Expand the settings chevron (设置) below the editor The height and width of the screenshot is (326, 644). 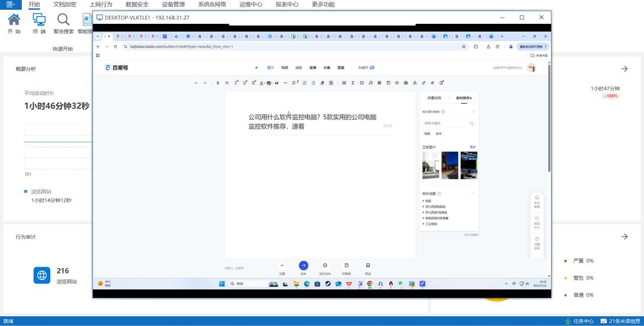point(282,265)
